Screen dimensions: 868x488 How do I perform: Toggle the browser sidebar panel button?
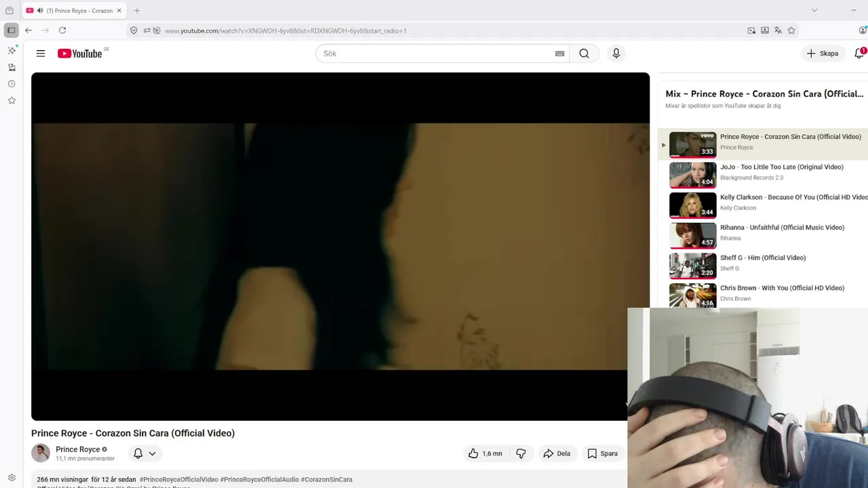pos(12,30)
